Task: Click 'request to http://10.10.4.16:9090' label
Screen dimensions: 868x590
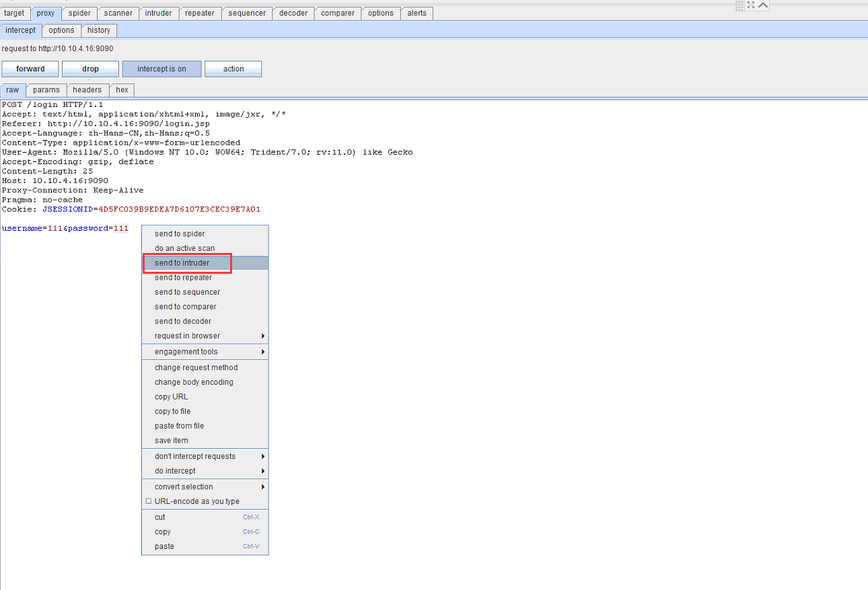Action: (57, 48)
